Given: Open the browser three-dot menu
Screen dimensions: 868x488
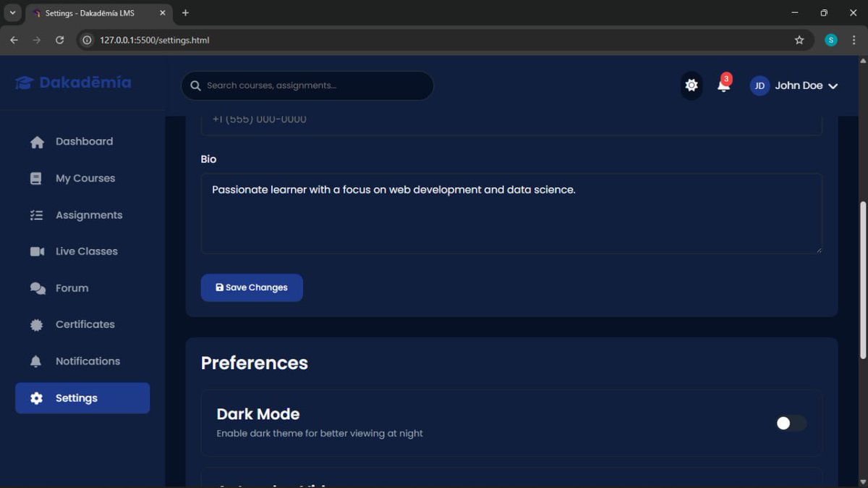Looking at the screenshot, I should [x=854, y=40].
